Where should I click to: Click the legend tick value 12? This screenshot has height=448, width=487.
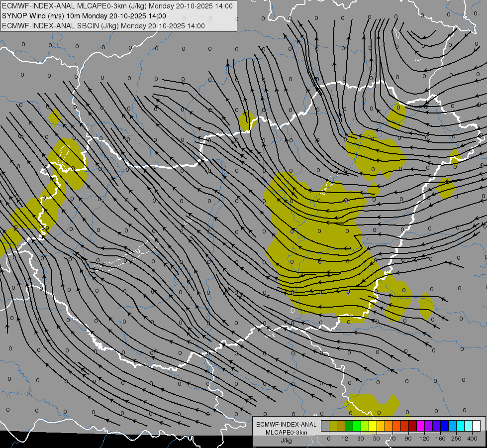coord(345,439)
